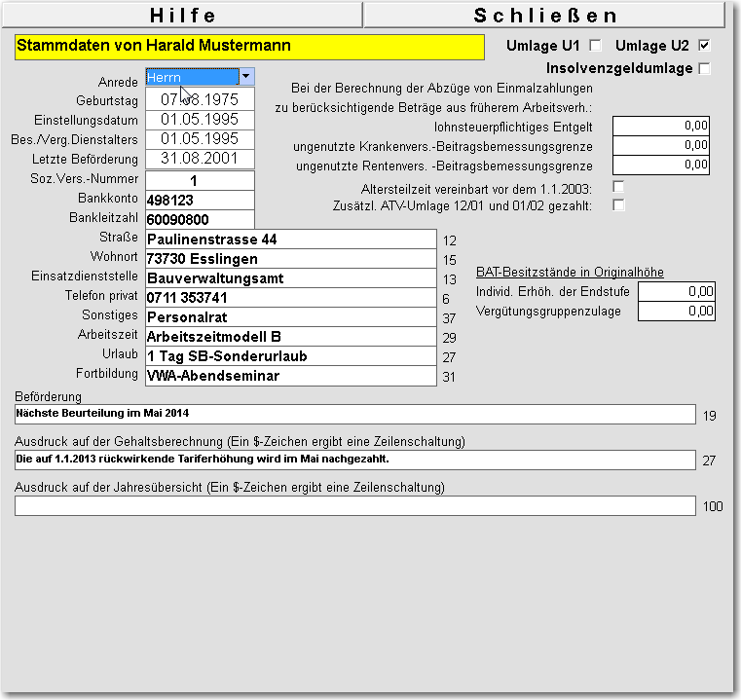The height and width of the screenshot is (700, 741).
Task: Click the Individ. Erhöh. der Endstufe field
Action: click(x=677, y=292)
